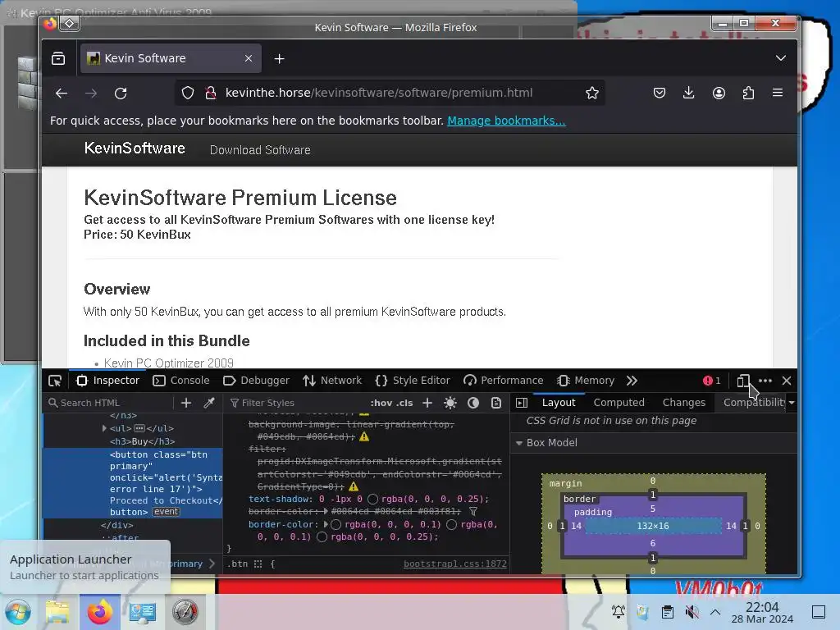Click the tracking protection shield icon
The width and height of the screenshot is (840, 630).
(x=188, y=94)
